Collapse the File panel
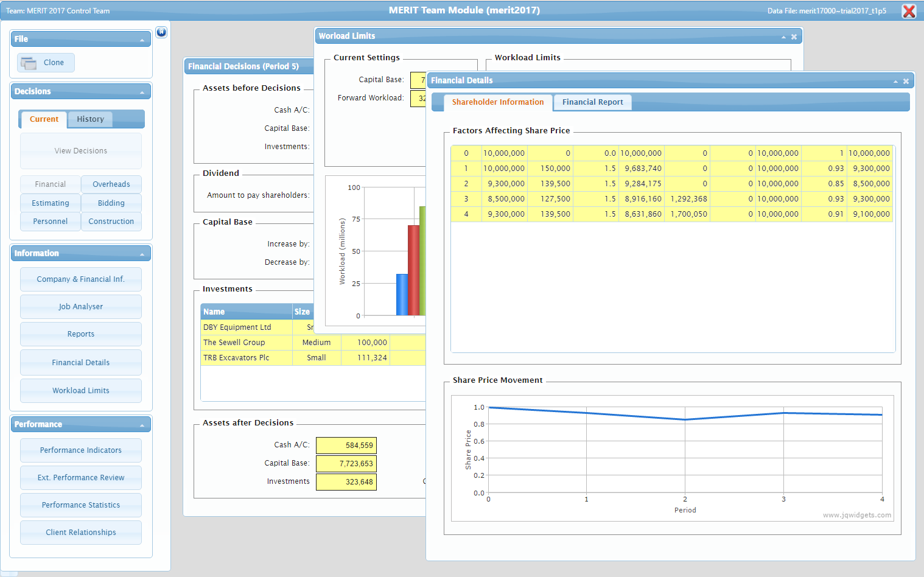Screen dimensions: 924x577 [x=142, y=40]
